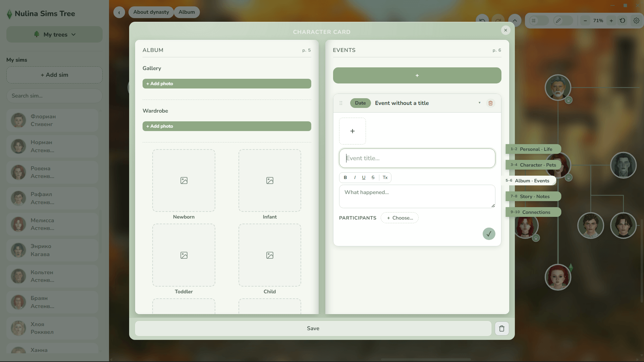
Task: Choose participants for the event
Action: pyautogui.click(x=399, y=218)
